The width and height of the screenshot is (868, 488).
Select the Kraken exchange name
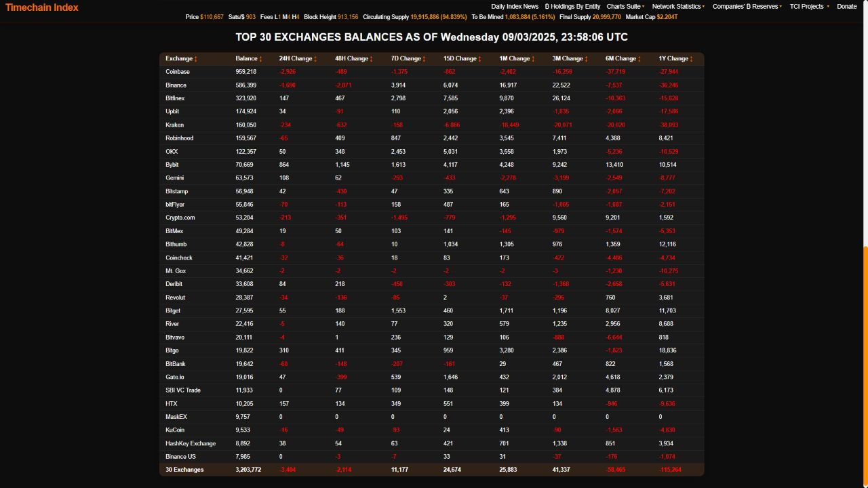pyautogui.click(x=174, y=125)
